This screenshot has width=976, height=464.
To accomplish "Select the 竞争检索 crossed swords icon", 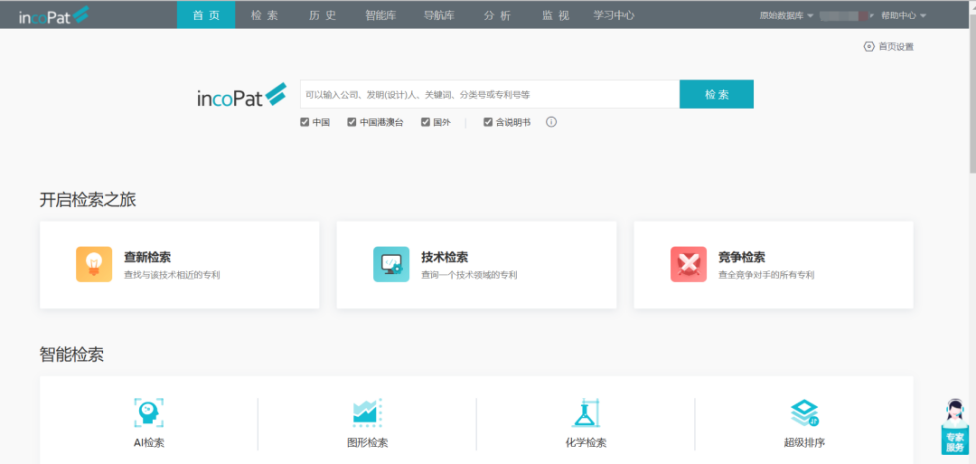I will coord(688,264).
